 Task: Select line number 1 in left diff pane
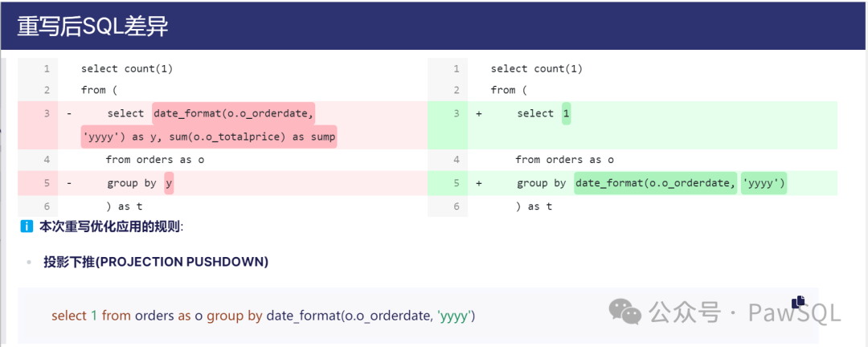coord(47,69)
